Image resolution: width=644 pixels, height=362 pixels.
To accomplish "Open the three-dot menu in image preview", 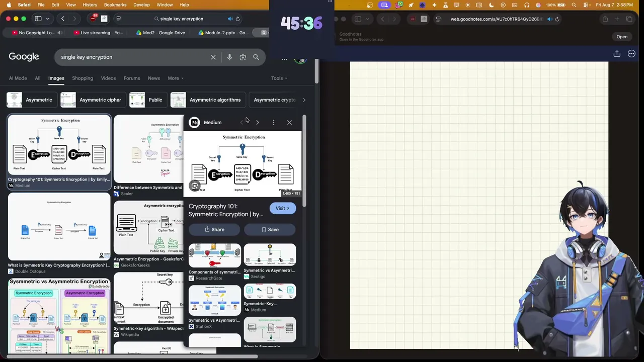I will [273, 122].
